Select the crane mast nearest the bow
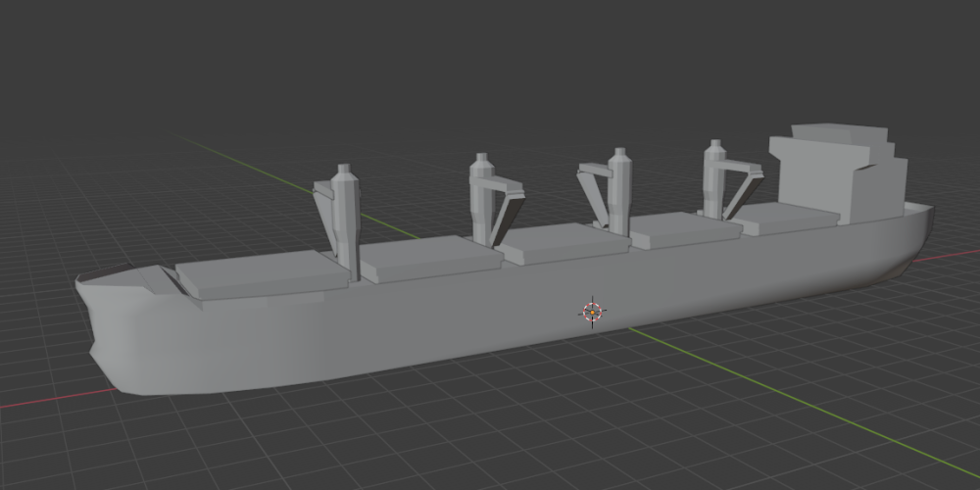The width and height of the screenshot is (980, 490). pos(345,220)
